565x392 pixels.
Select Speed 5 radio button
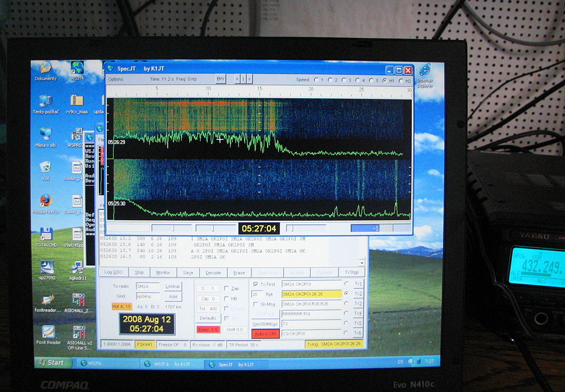371,80
